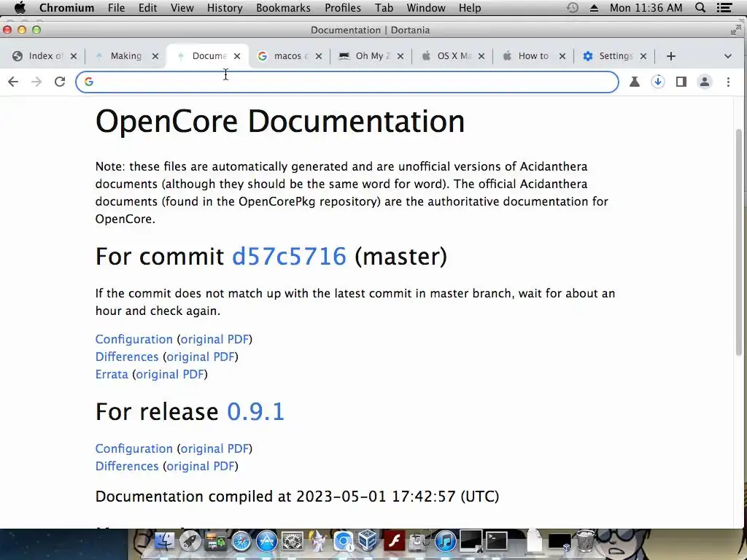
Task: Open the File menu
Action: click(x=116, y=7)
